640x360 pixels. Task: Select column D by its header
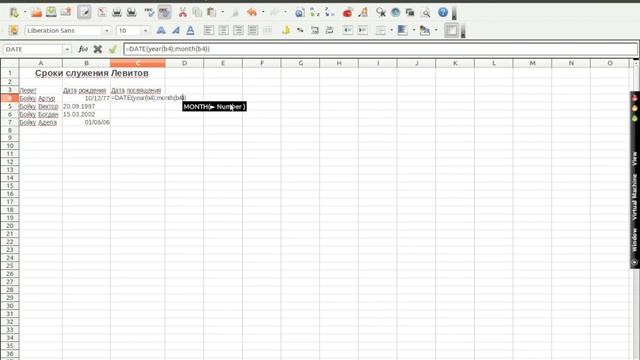pos(184,63)
